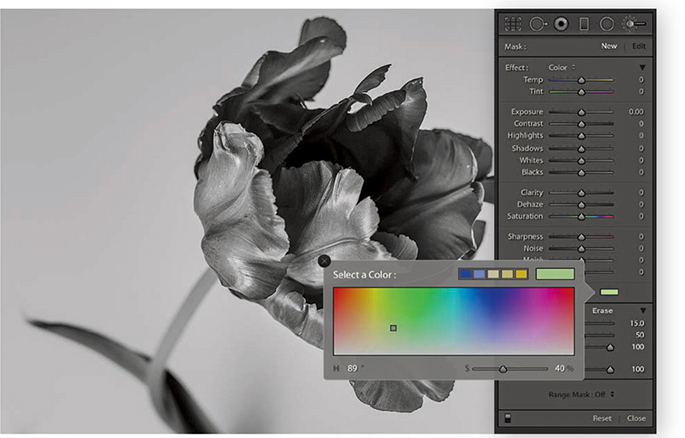
Task: Click the Mask : label
Action: click(515, 46)
